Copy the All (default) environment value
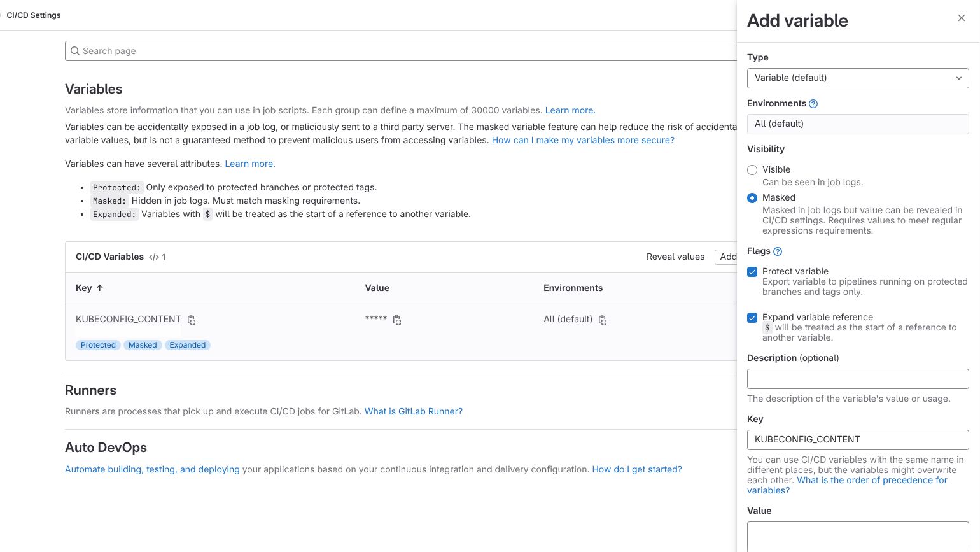 pyautogui.click(x=603, y=320)
